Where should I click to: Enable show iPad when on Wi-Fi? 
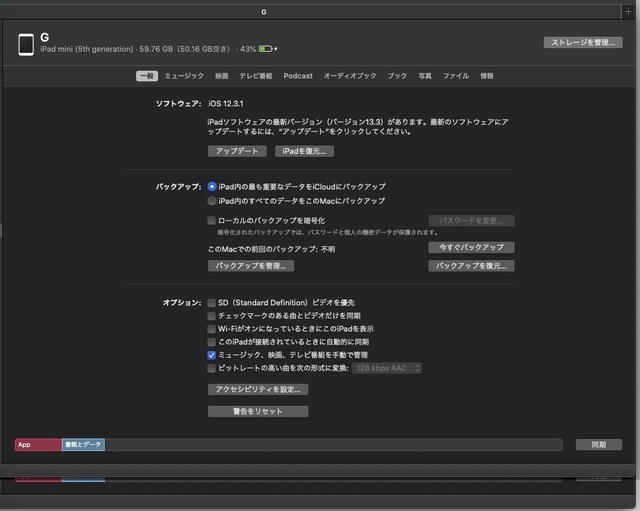[211, 329]
